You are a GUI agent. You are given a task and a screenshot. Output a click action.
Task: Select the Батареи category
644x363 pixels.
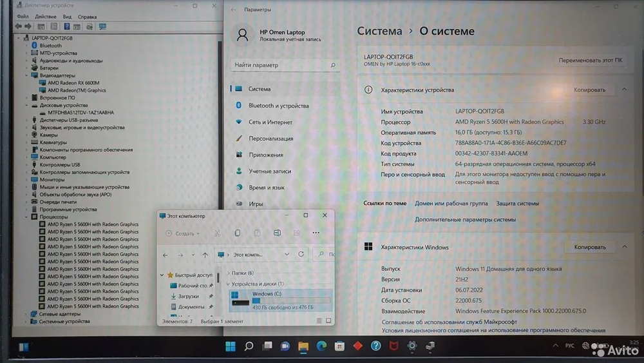tap(49, 68)
